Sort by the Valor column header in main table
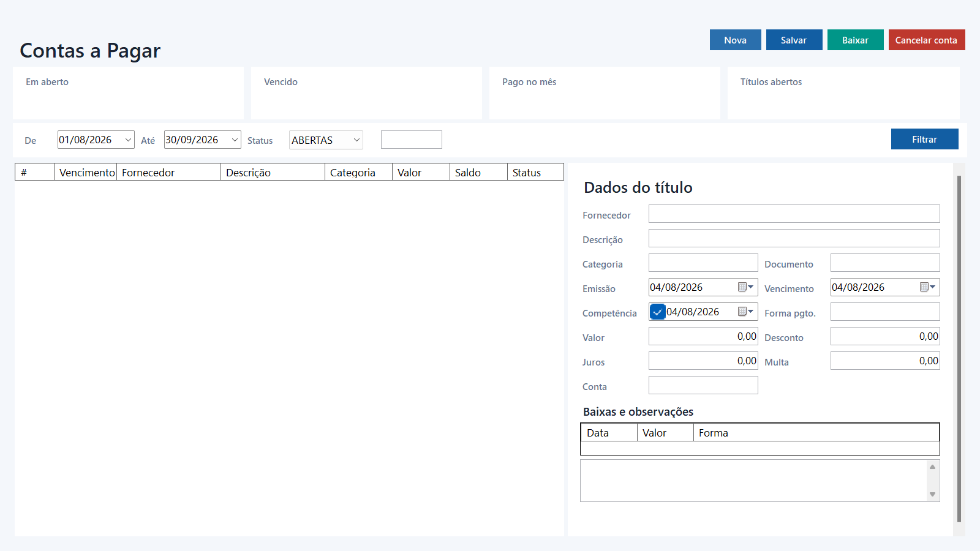980x551 pixels. pyautogui.click(x=421, y=172)
